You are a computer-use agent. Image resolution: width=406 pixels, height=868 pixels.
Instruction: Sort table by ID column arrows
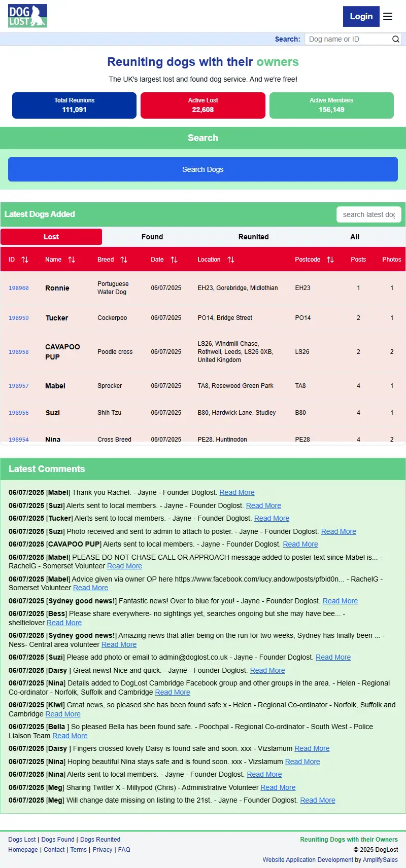[x=25, y=260]
